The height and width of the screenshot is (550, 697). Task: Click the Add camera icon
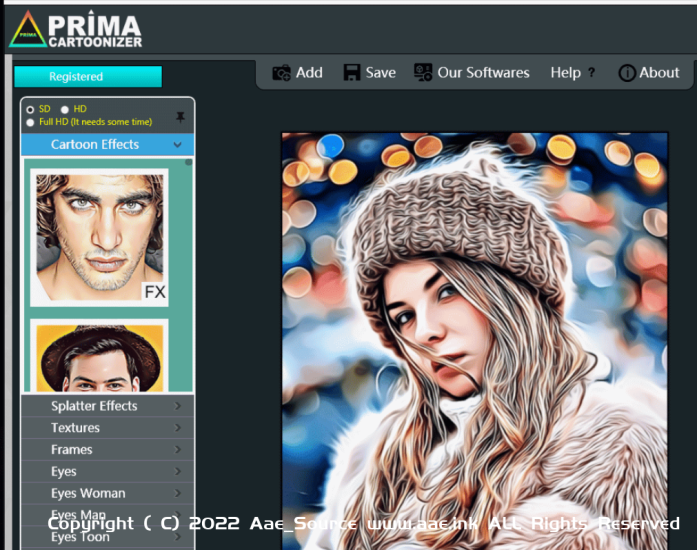[282, 73]
